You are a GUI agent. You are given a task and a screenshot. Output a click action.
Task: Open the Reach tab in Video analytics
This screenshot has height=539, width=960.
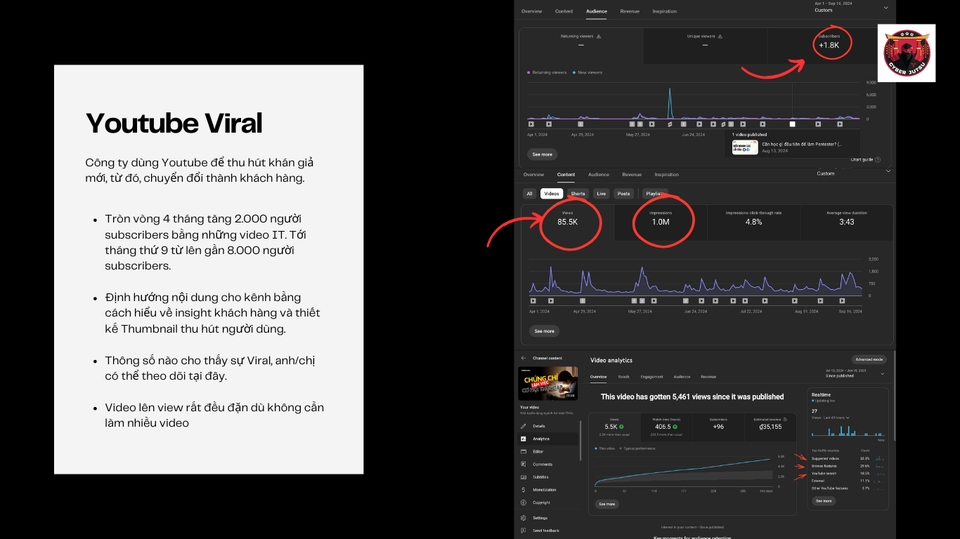click(x=623, y=377)
